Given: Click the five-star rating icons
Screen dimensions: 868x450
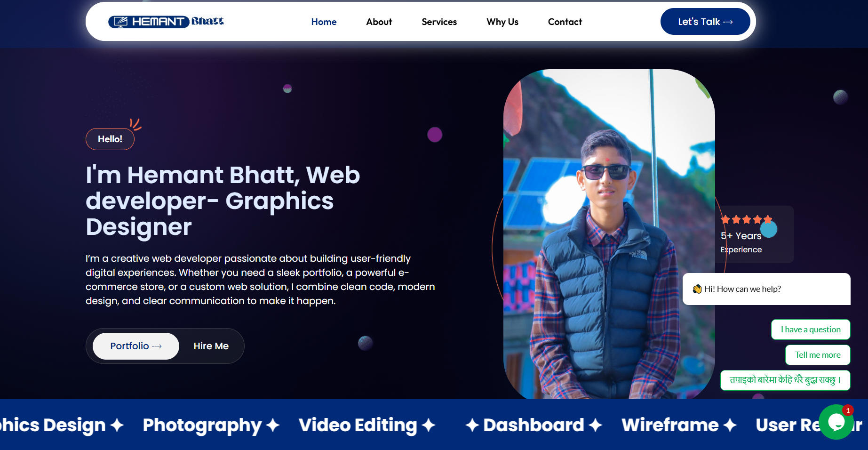Looking at the screenshot, I should pyautogui.click(x=746, y=220).
